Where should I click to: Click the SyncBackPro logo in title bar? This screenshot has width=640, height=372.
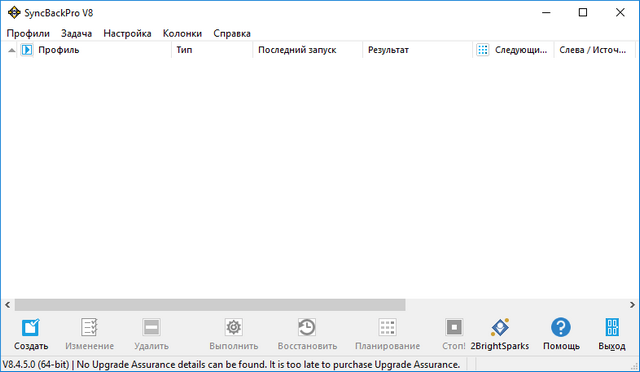tap(14, 13)
